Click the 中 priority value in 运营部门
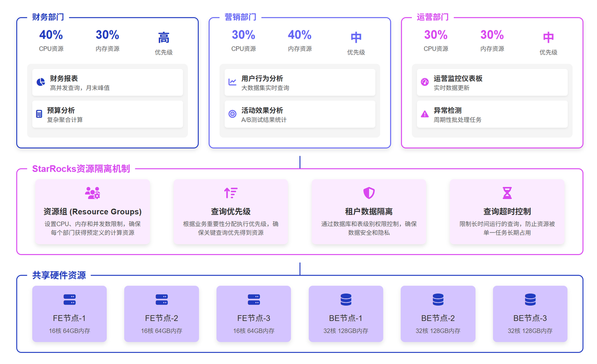Image resolution: width=597 pixels, height=364 pixels. click(x=548, y=37)
